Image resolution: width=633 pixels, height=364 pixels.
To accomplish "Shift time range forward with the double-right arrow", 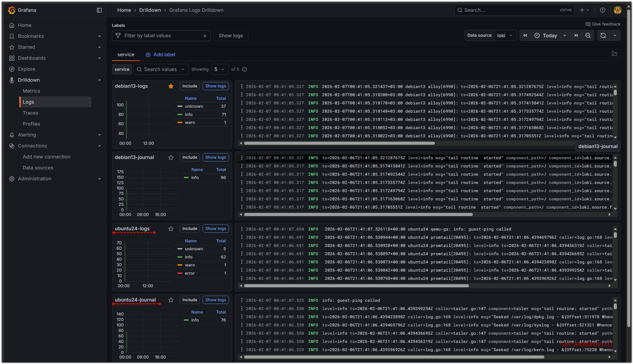I will (x=576, y=36).
